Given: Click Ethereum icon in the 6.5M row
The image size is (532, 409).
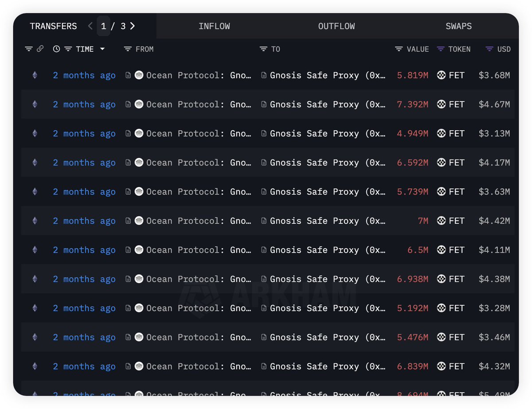Looking at the screenshot, I should [35, 250].
